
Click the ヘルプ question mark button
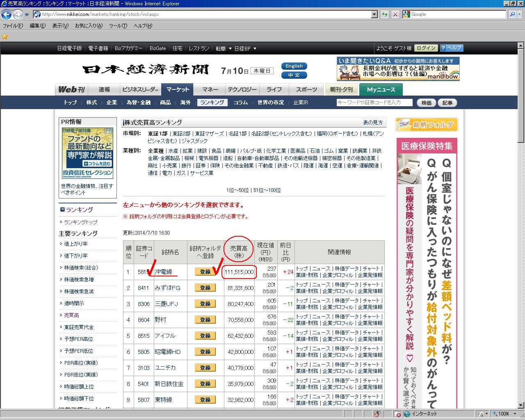tap(452, 48)
